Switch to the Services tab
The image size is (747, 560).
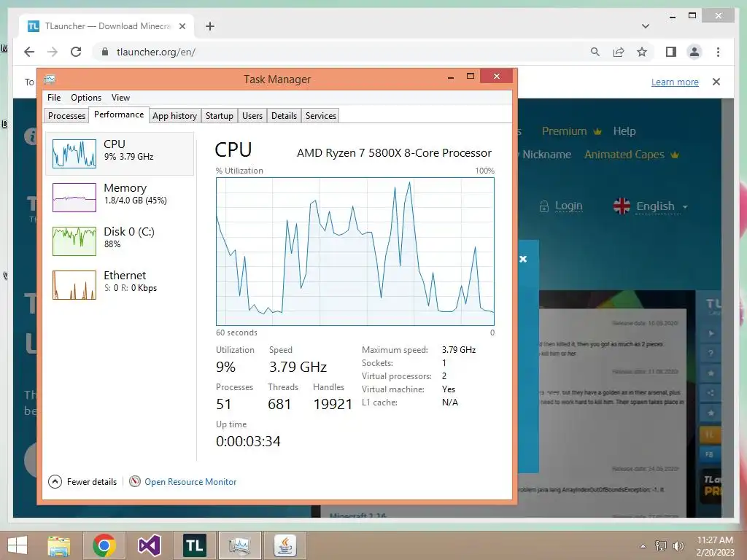coord(321,116)
